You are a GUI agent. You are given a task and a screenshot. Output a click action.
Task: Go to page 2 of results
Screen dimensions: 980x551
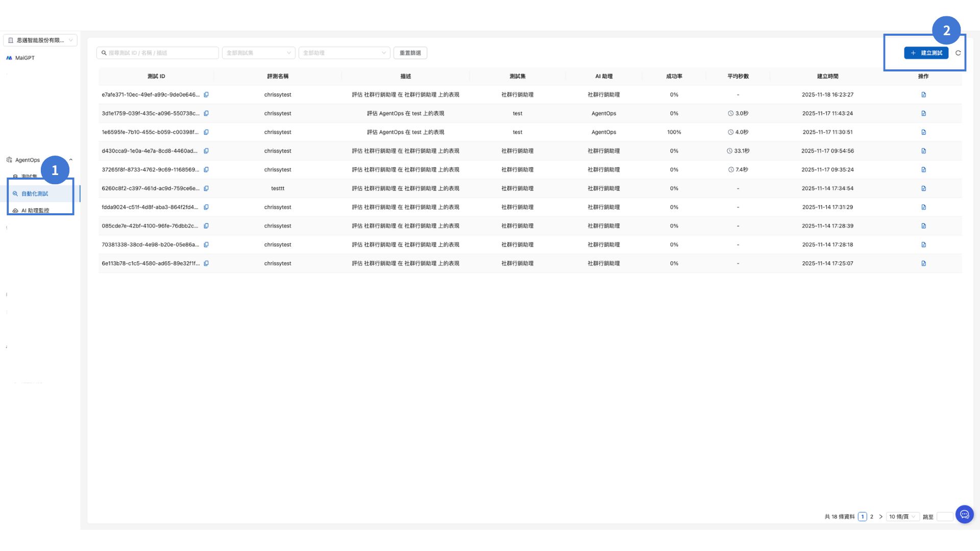pyautogui.click(x=872, y=517)
